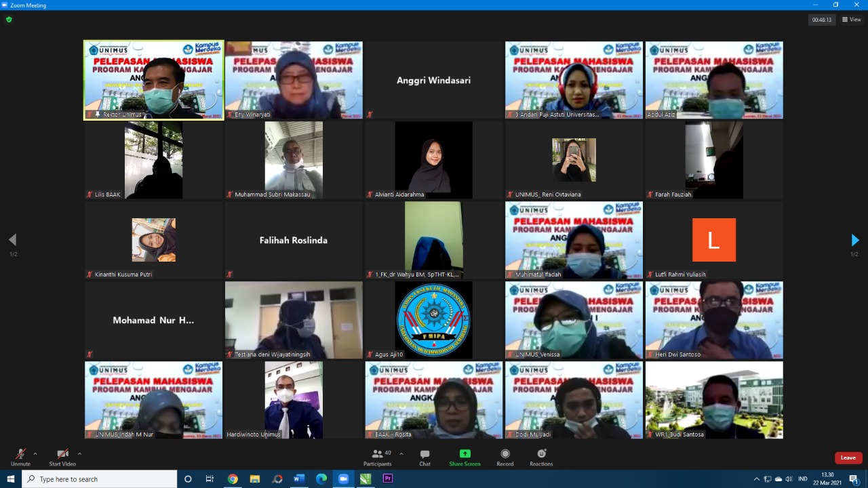This screenshot has width=868, height=488.
Task: Open the View menu
Action: point(851,19)
